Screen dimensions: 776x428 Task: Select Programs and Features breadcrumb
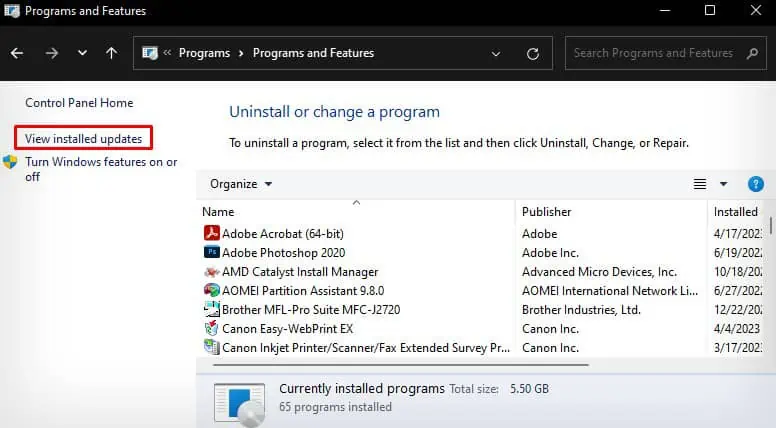coord(313,53)
